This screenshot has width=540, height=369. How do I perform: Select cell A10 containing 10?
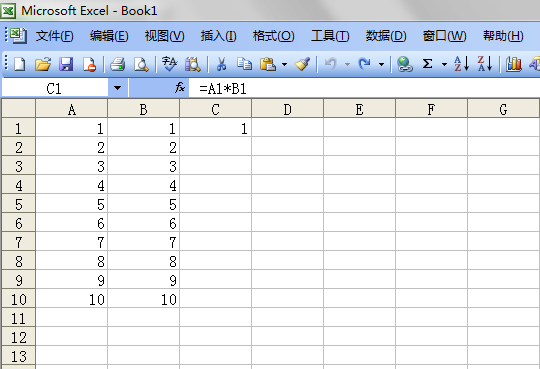72,299
